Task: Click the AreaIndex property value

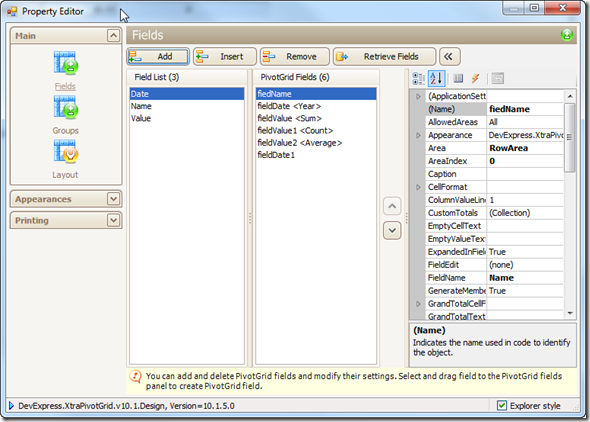Action: [525, 161]
